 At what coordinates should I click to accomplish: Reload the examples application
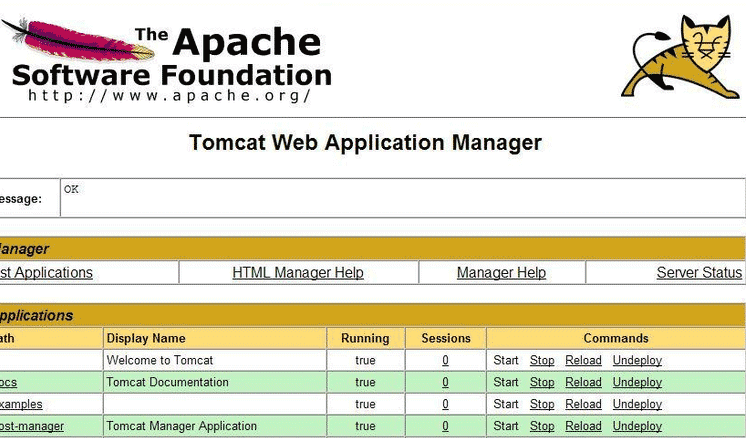(583, 404)
